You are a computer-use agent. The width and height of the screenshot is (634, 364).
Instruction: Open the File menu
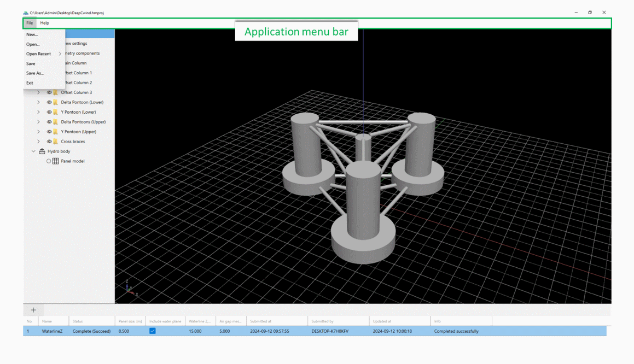(x=30, y=23)
